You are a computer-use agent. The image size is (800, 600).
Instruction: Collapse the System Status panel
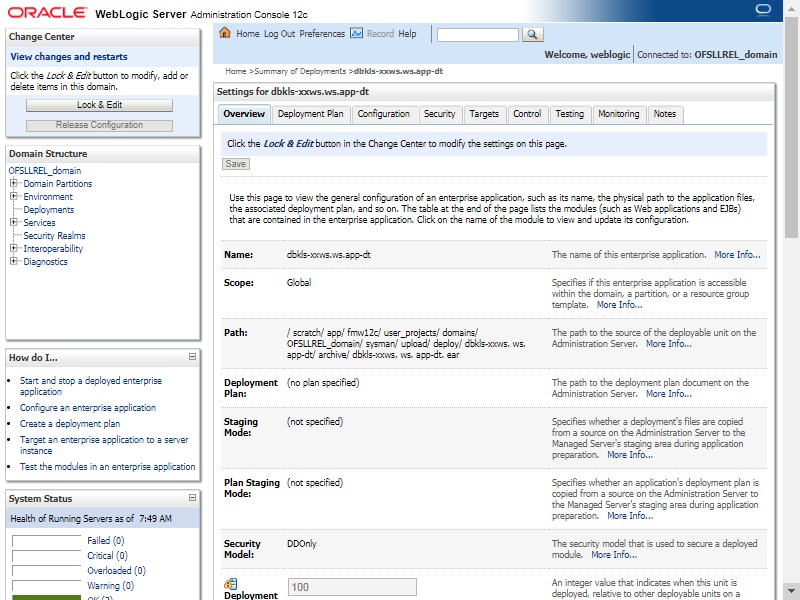pos(192,497)
